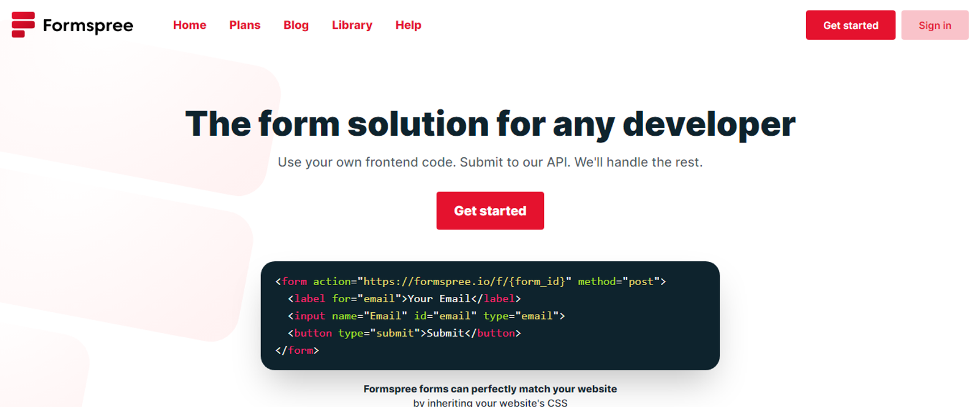Screen dimensions: 980x407
Task: Open the Help menu item
Action: click(x=408, y=25)
